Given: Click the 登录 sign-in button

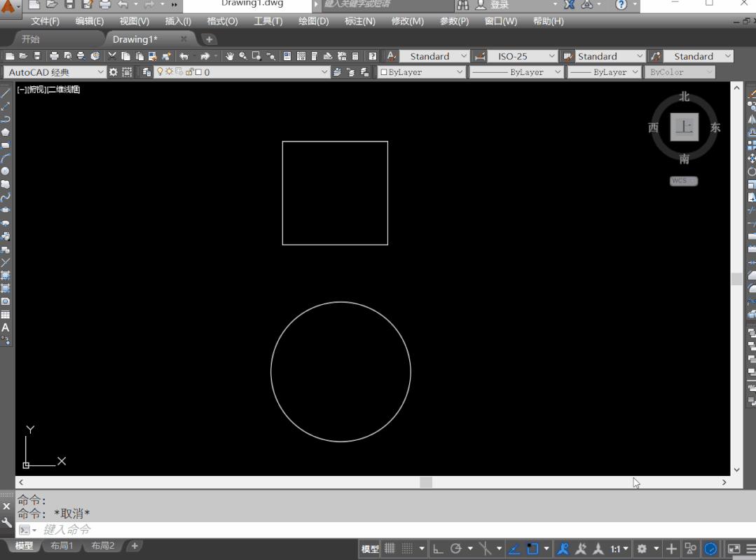Looking at the screenshot, I should pyautogui.click(x=500, y=5).
